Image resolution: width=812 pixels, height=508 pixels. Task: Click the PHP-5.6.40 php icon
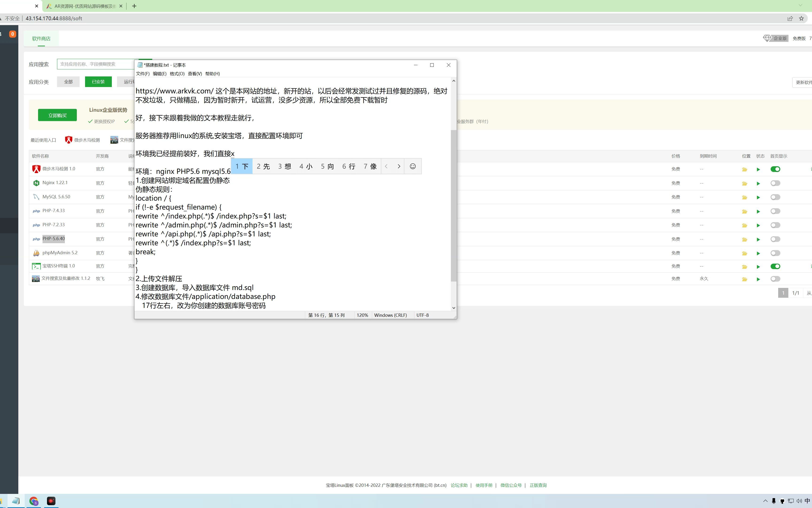[36, 239]
